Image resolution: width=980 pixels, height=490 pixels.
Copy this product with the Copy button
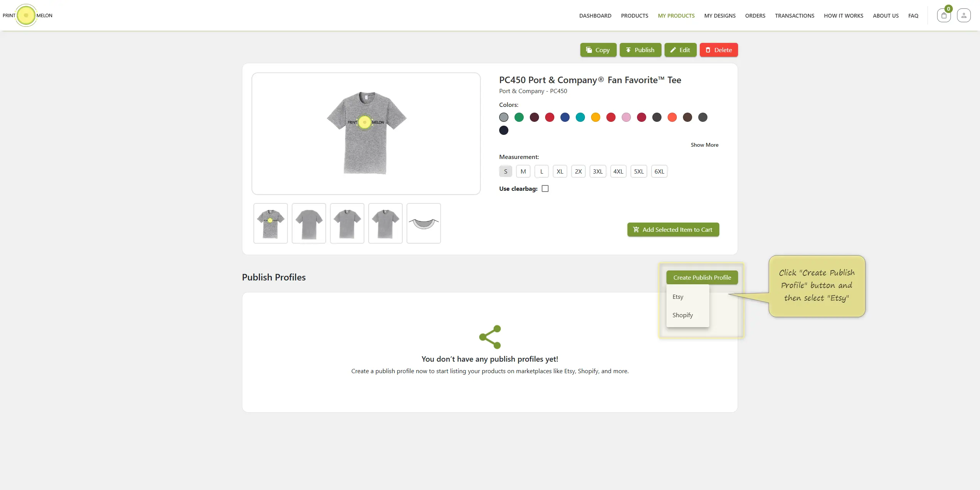[598, 50]
